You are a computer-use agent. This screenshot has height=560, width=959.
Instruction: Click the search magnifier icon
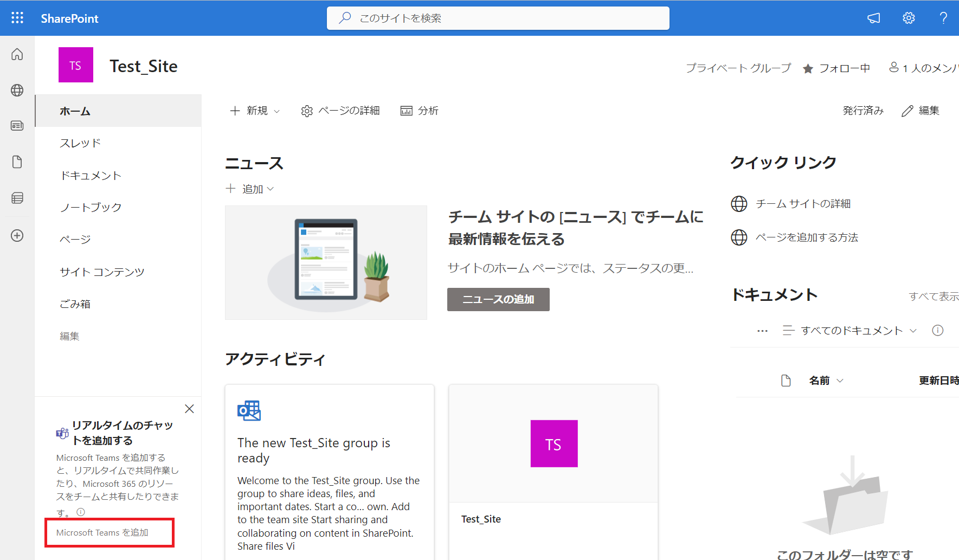click(345, 18)
